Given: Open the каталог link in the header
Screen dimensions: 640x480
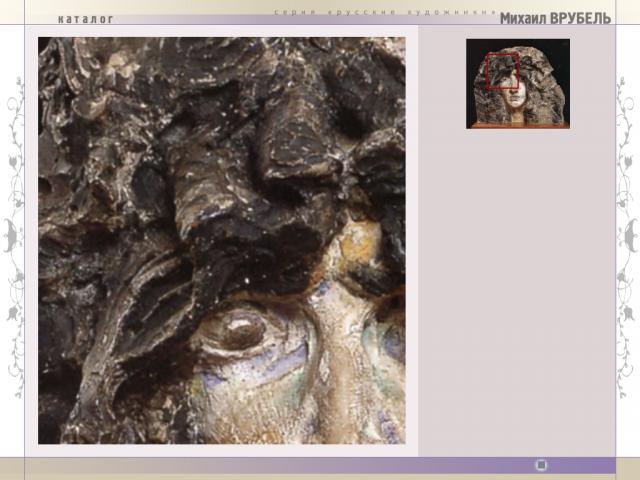Looking at the screenshot, I should (85, 19).
